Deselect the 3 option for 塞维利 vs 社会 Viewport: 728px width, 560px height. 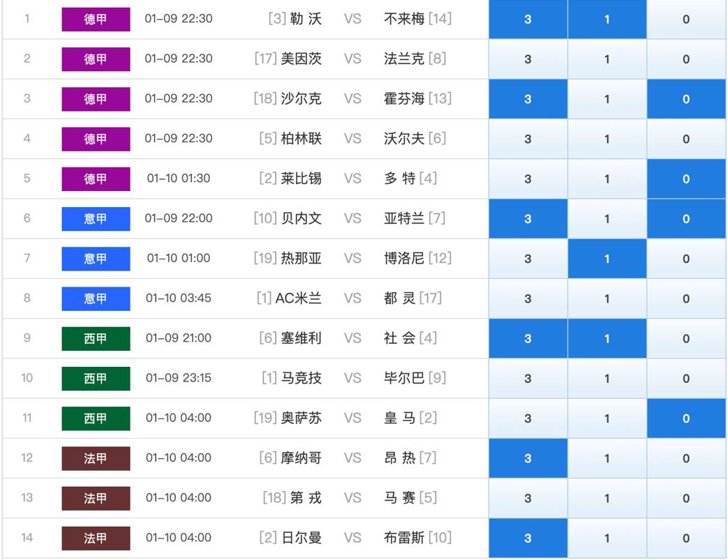(x=528, y=338)
